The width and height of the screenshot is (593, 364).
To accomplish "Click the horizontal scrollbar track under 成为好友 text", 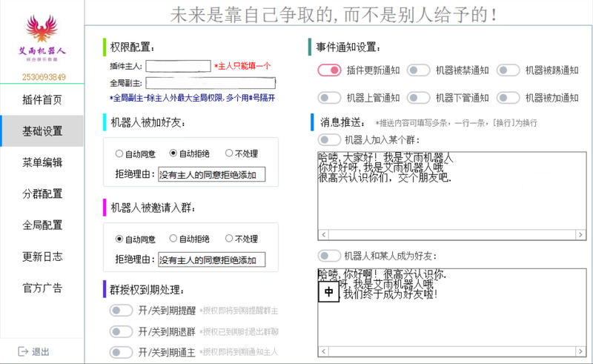I will pyautogui.click(x=452, y=351).
